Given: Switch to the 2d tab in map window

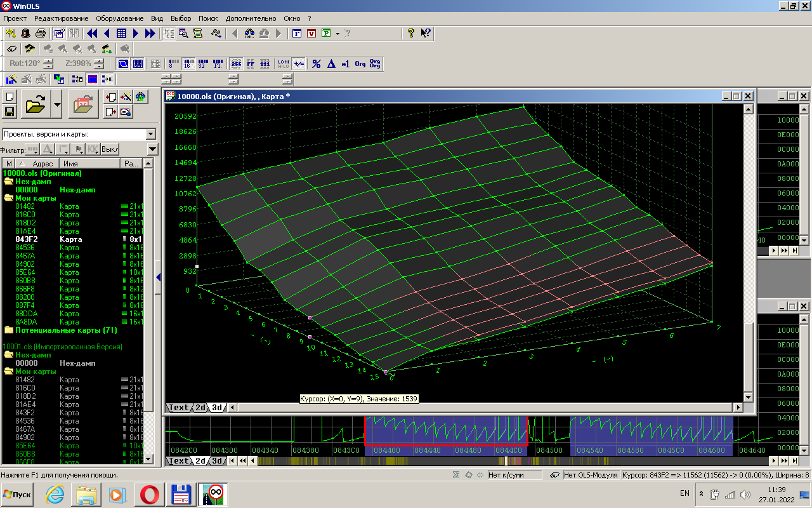Looking at the screenshot, I should click(200, 408).
